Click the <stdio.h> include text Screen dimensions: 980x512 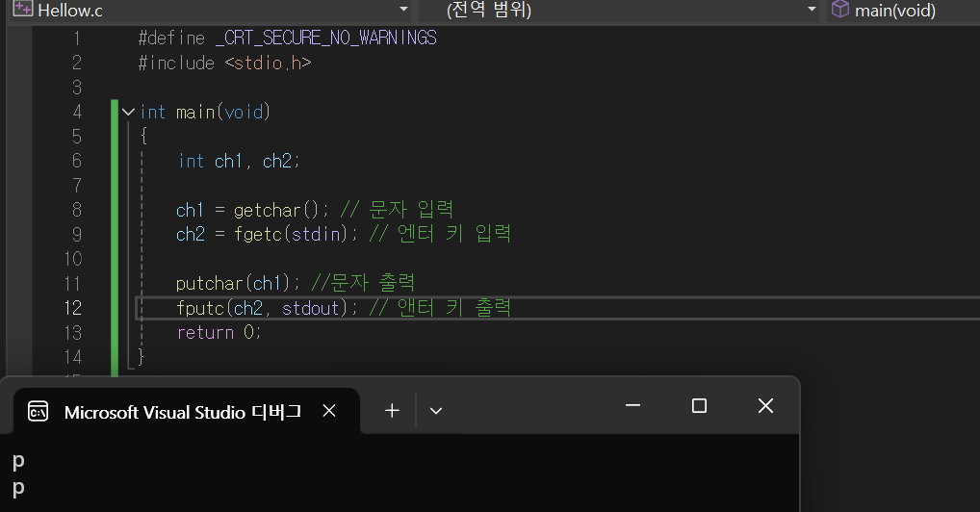point(268,64)
